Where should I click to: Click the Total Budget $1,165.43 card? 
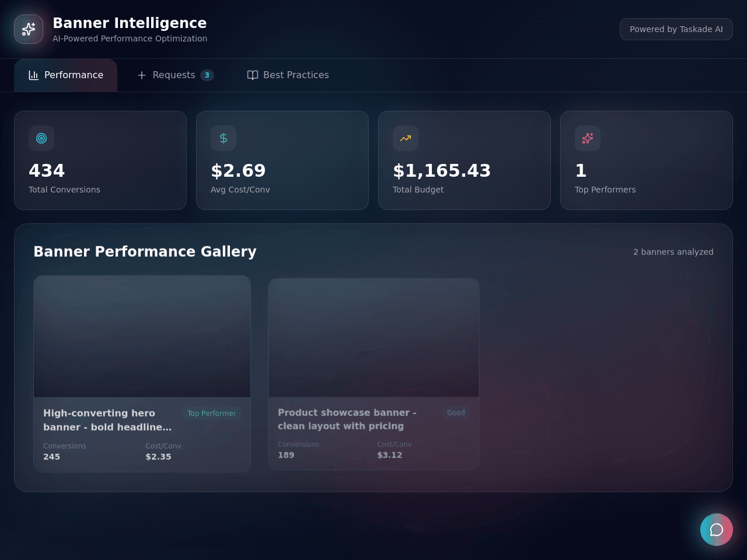click(x=465, y=160)
